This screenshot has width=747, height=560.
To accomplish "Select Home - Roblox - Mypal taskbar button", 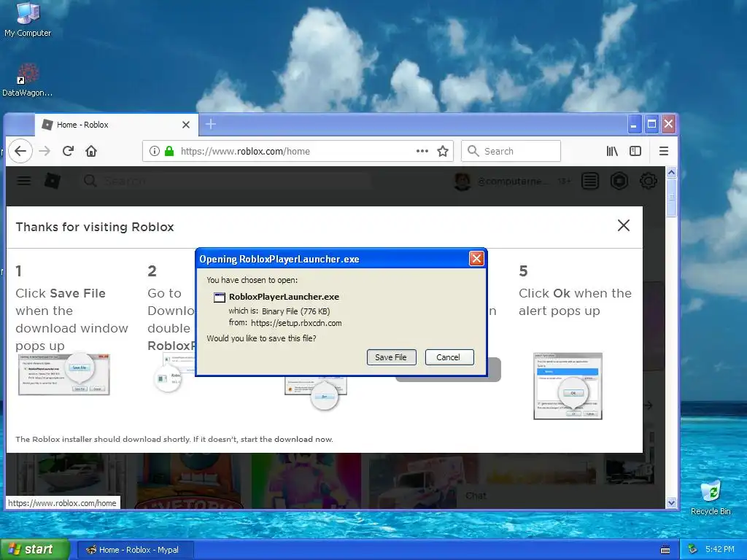I will click(x=135, y=550).
